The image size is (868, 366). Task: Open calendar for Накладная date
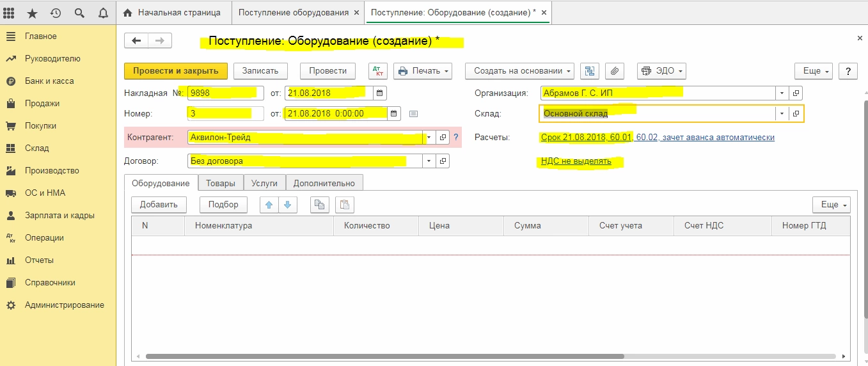[380, 93]
